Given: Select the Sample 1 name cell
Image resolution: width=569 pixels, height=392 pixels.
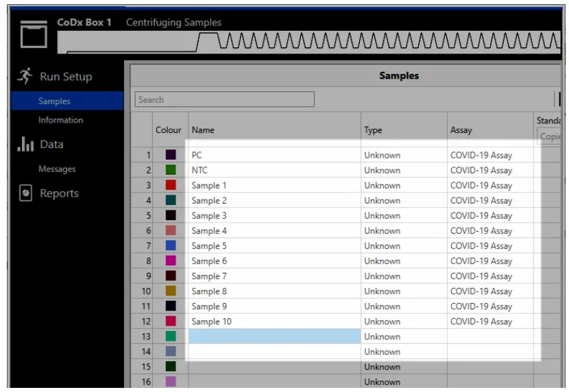Looking at the screenshot, I should point(274,185).
